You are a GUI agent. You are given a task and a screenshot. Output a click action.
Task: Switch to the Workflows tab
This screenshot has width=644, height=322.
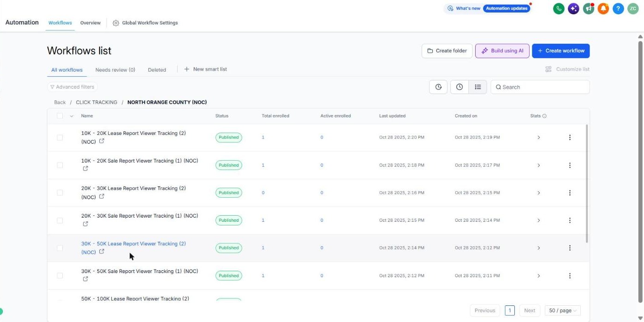click(60, 23)
